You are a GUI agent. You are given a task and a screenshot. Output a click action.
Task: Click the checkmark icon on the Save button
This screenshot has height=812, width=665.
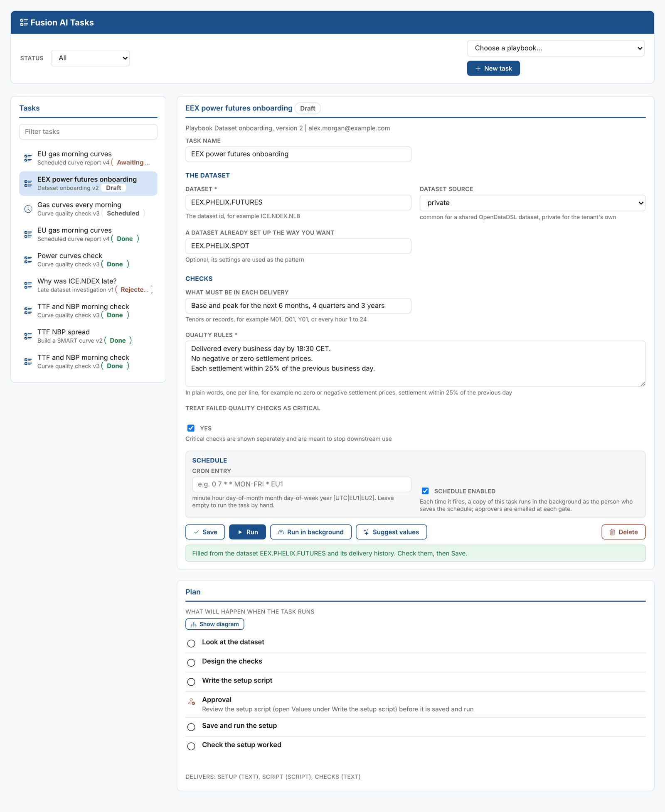197,532
